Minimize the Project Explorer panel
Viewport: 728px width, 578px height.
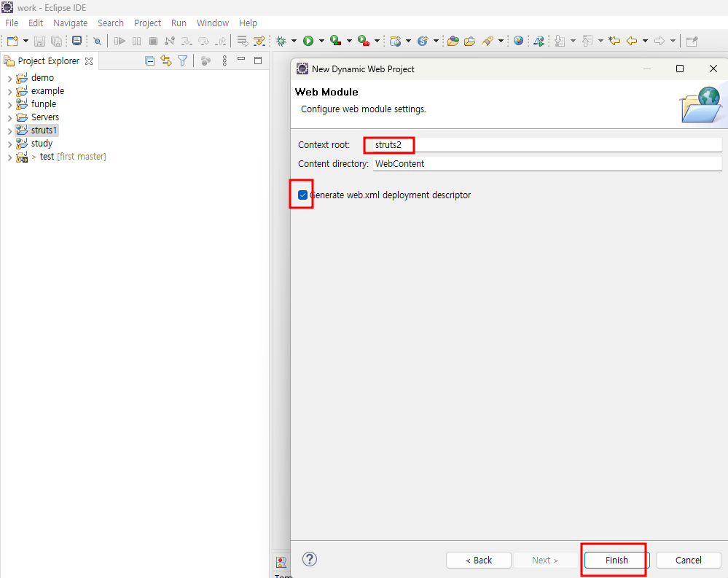pyautogui.click(x=241, y=59)
